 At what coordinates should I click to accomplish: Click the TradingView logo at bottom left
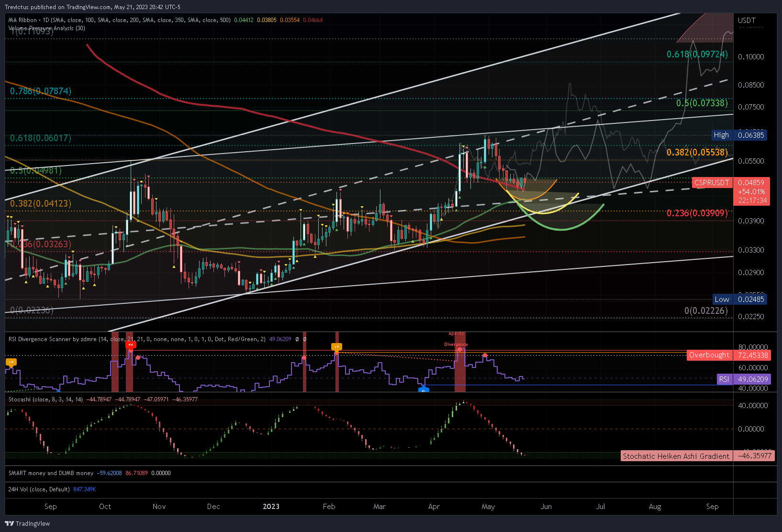[27, 523]
